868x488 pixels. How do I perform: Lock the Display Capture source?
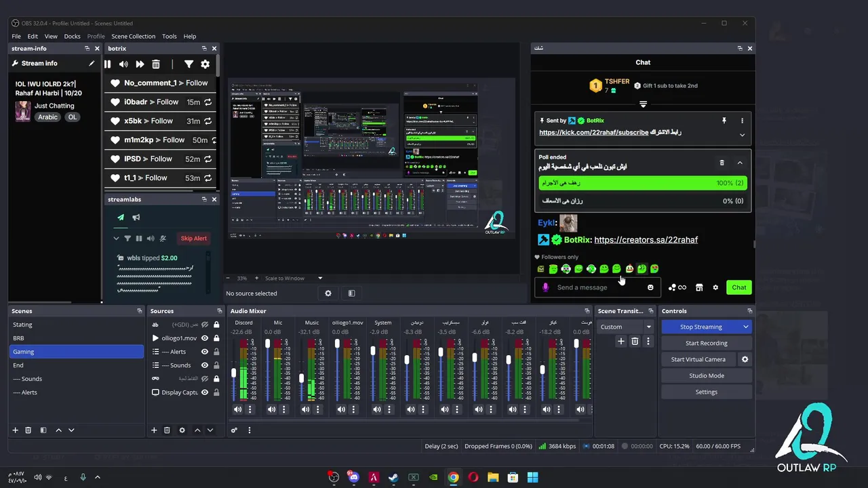coord(216,392)
